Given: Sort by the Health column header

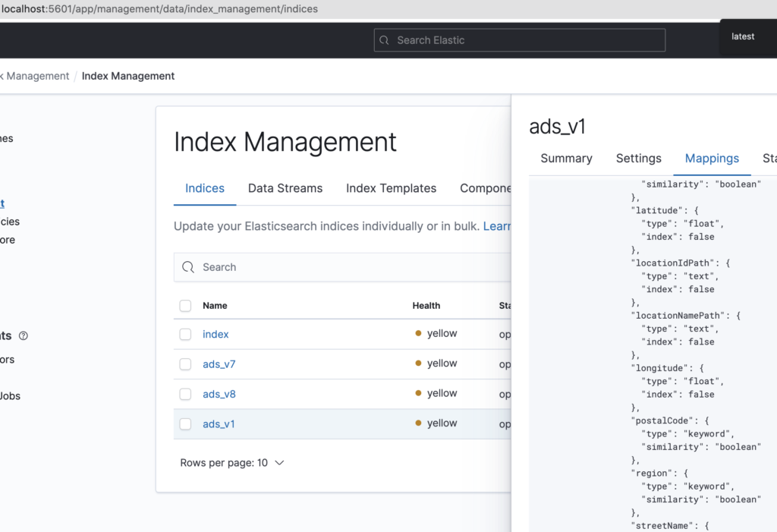Looking at the screenshot, I should [426, 305].
